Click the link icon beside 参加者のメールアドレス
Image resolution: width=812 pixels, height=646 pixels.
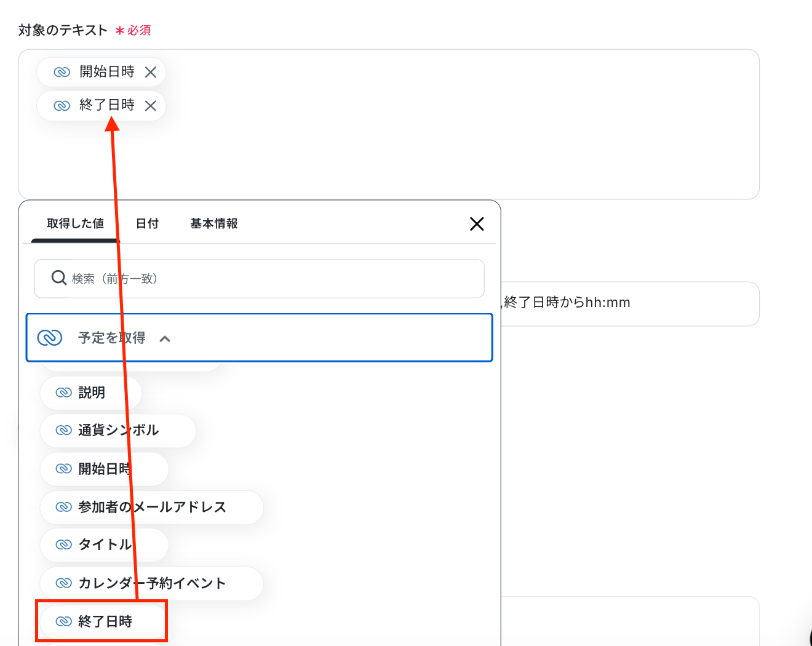click(x=64, y=507)
